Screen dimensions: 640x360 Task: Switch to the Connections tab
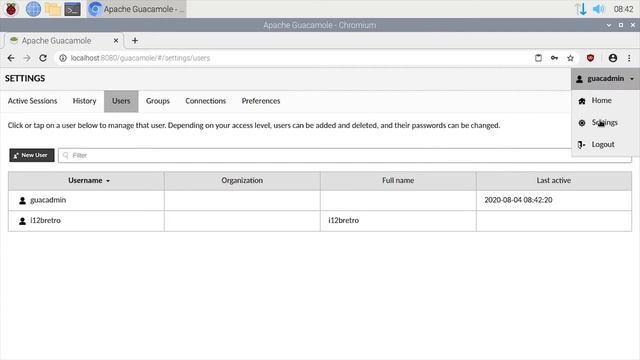[x=205, y=101]
